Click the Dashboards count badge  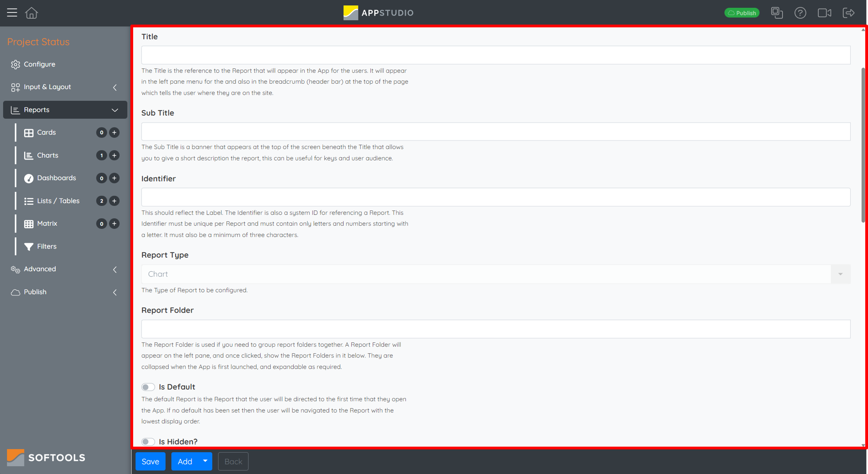(101, 178)
